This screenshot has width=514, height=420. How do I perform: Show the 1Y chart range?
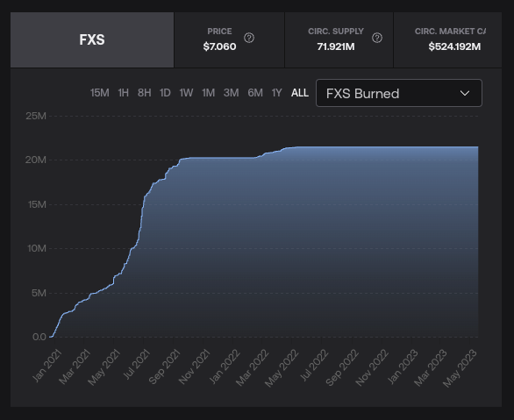pos(276,93)
